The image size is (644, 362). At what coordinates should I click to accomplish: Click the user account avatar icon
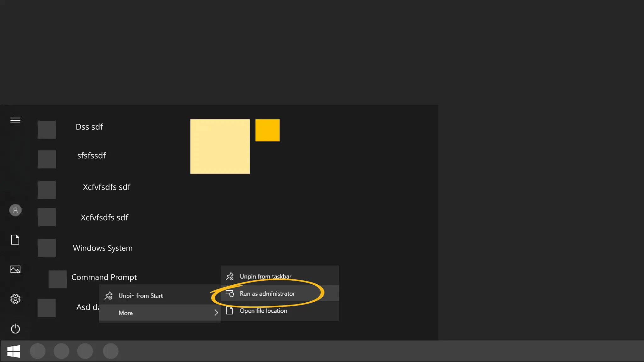pos(15,210)
